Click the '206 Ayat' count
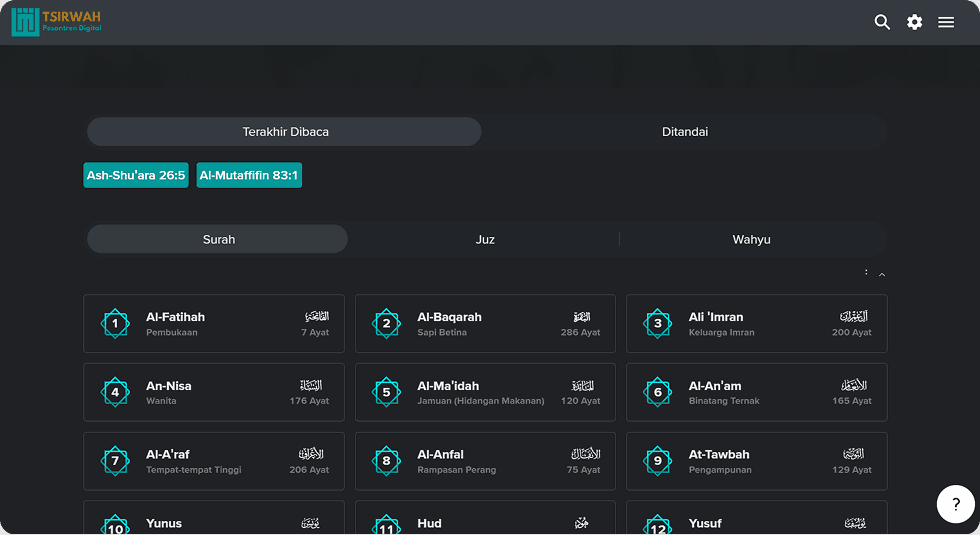 [309, 470]
